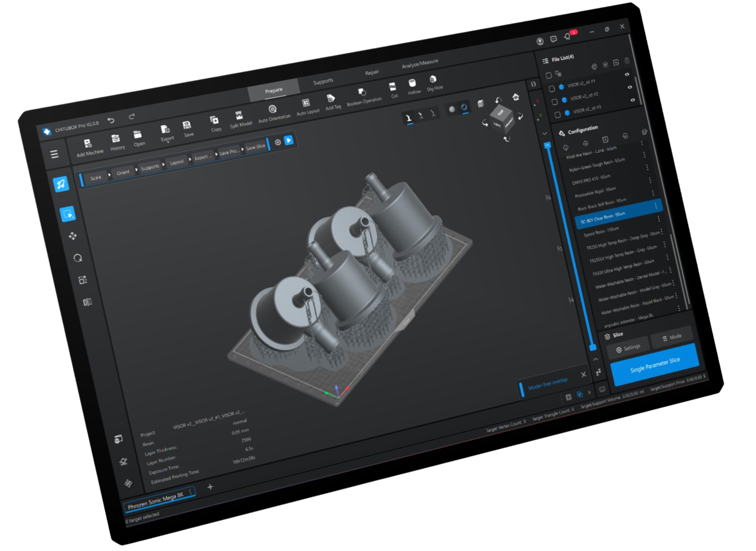The image size is (756, 551).
Task: Click the home view reset icon
Action: [516, 97]
